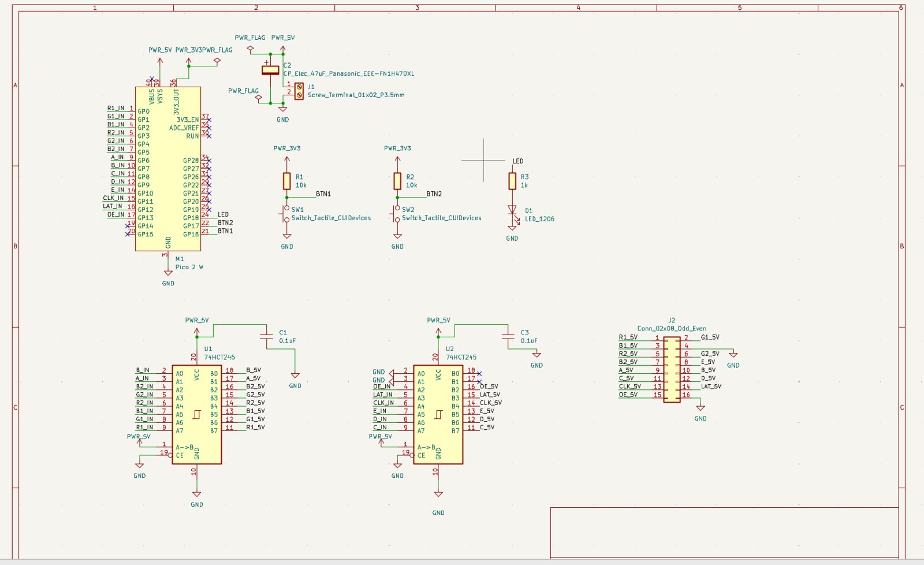Viewport: 924px width, 565px height.
Task: Select the SW1 tactile switch symbol
Action: (x=286, y=214)
